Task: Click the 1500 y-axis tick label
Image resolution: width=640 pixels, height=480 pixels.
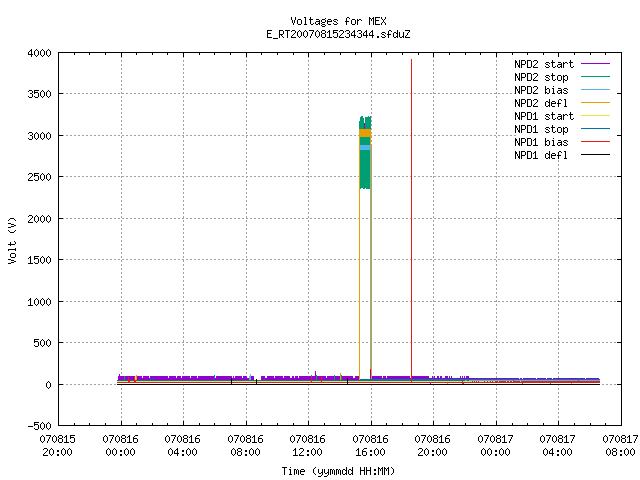Action: (39, 260)
